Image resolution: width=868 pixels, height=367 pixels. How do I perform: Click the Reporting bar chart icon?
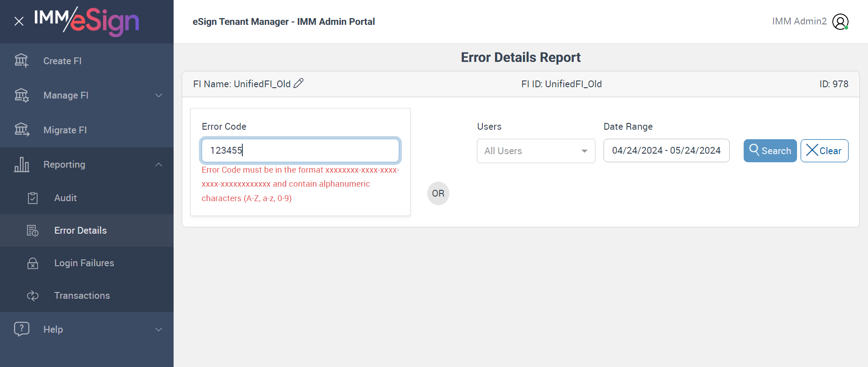tap(21, 165)
